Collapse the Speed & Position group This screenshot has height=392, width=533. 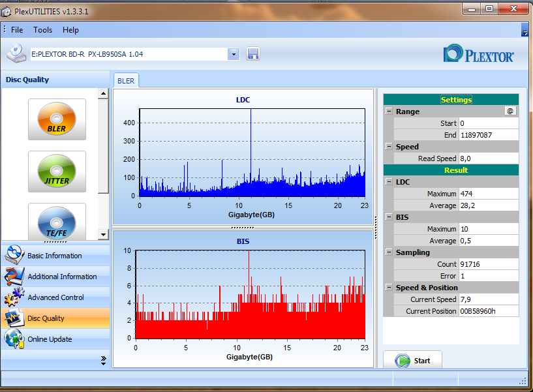pyautogui.click(x=389, y=287)
